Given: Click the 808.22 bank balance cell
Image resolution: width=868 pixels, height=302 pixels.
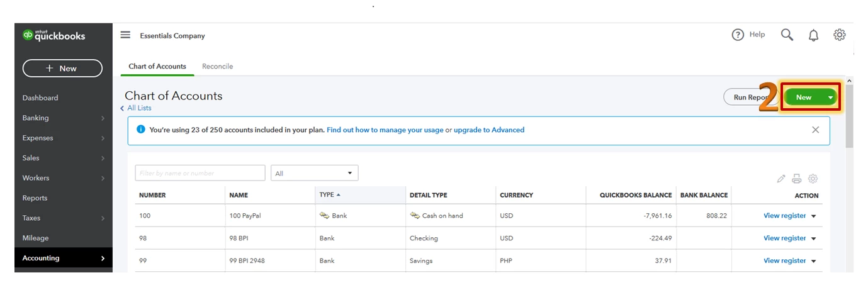Looking at the screenshot, I should click(x=716, y=215).
